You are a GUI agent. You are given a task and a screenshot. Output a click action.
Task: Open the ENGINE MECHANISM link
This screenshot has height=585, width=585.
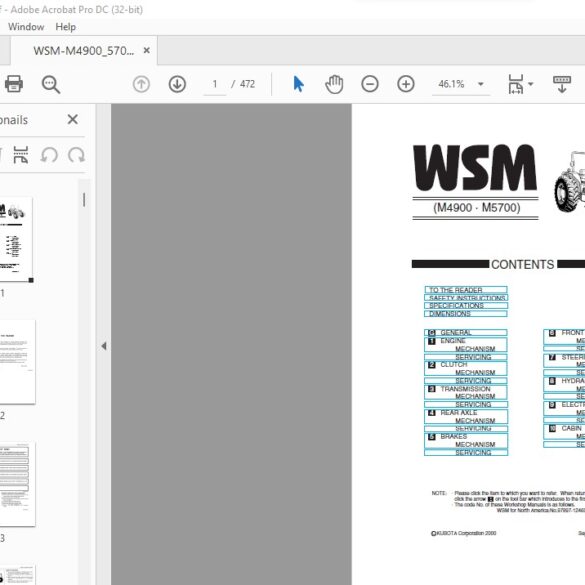pyautogui.click(x=466, y=345)
